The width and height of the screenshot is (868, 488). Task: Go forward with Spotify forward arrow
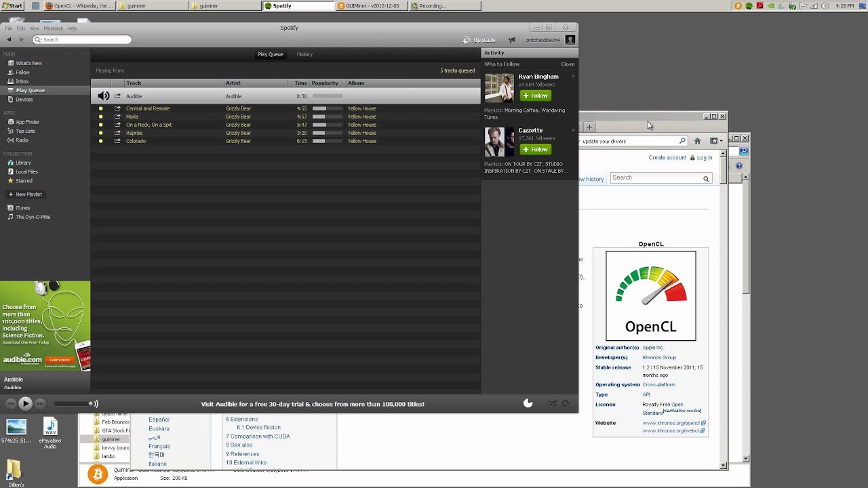click(21, 39)
